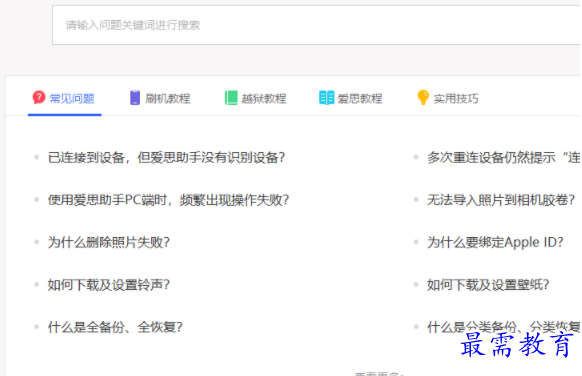Go to the 爱思教程 tab
The width and height of the screenshot is (582, 376).
pyautogui.click(x=351, y=98)
